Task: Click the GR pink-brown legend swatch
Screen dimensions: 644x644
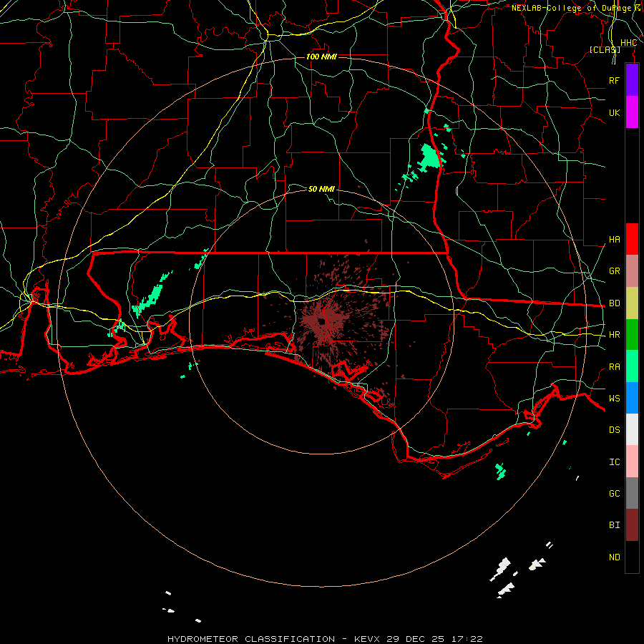Action: [x=632, y=271]
